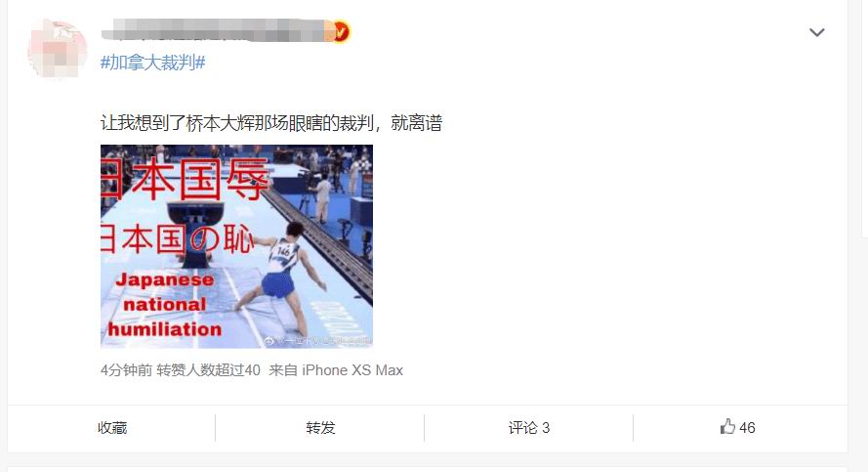Add post to favorites with 收藏
Screen dimensions: 868x472
tap(112, 428)
